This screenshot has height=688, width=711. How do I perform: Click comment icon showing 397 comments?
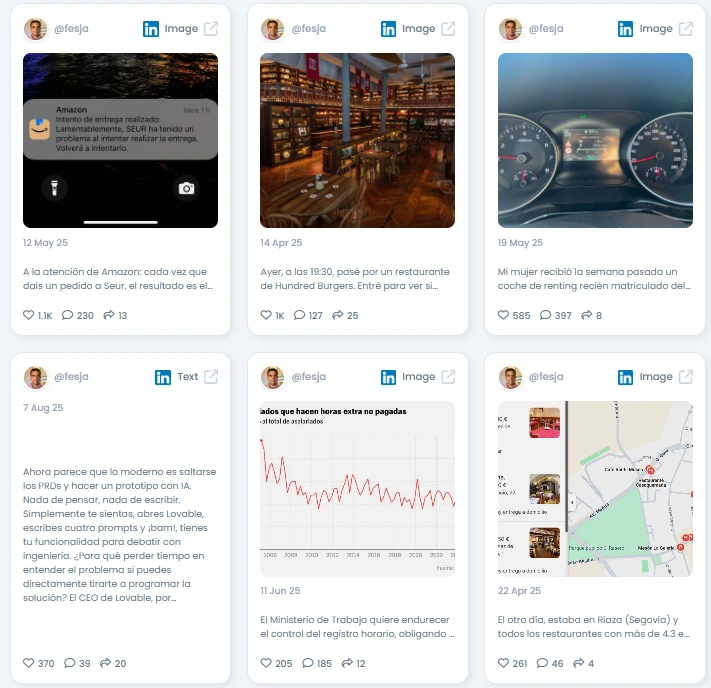(545, 315)
